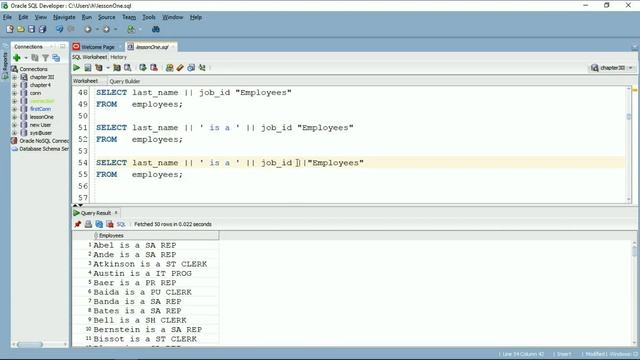Expand the conn connection node
The image size is (640, 360).
(15, 93)
